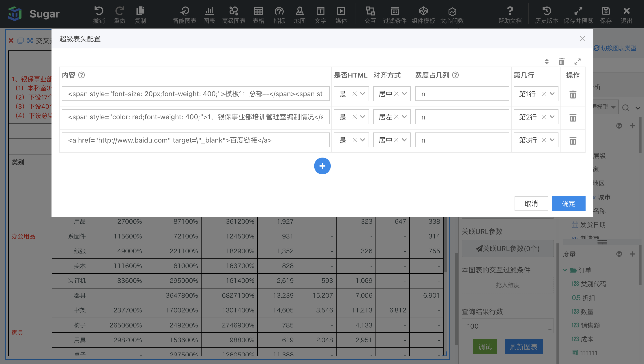Viewport: 644px width, 364px height.
Task: Open the 表格 table tool
Action: point(258,15)
